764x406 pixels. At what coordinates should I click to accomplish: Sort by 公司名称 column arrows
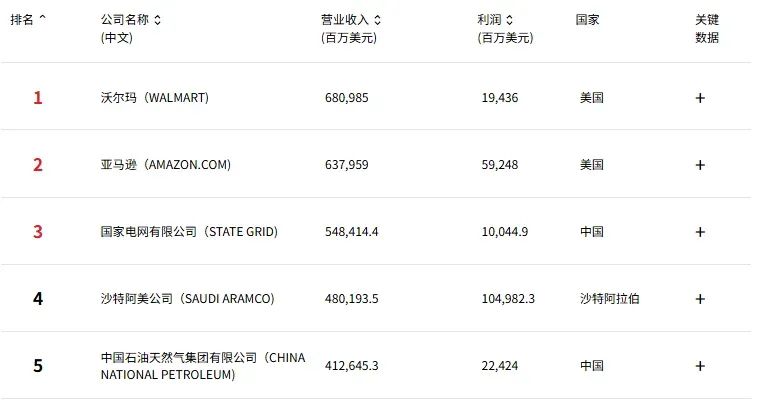(157, 20)
